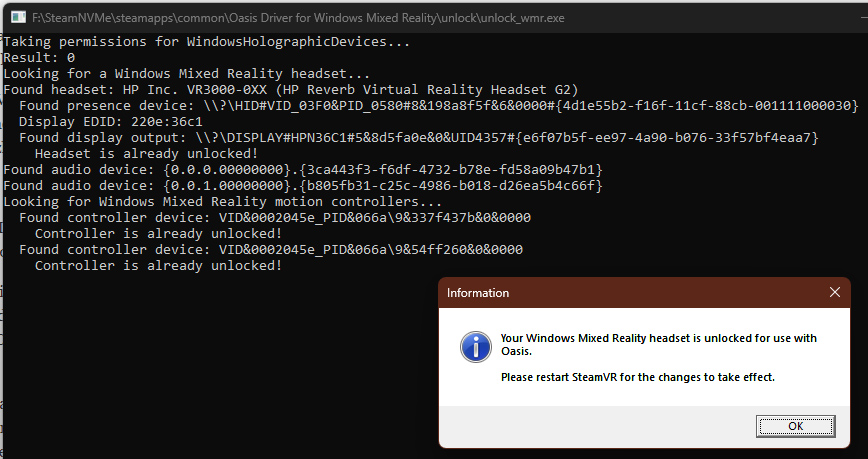Viewport: 868px width, 459px height.
Task: Click 'Looking for Windows Mixed Reality motion controllers...' line
Action: tap(223, 202)
